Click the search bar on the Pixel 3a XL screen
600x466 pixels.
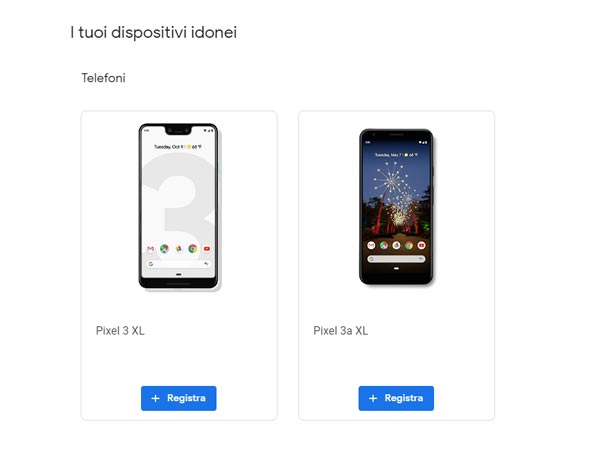[396, 259]
